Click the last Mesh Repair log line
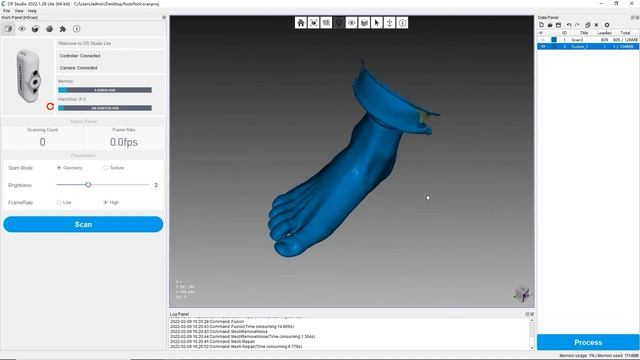This screenshot has height=360, width=640. pos(236,347)
